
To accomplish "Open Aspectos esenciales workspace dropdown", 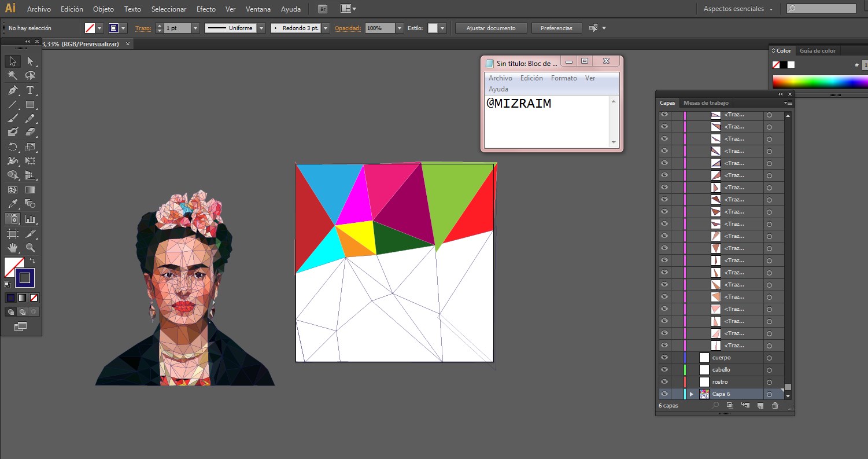I will click(x=738, y=9).
